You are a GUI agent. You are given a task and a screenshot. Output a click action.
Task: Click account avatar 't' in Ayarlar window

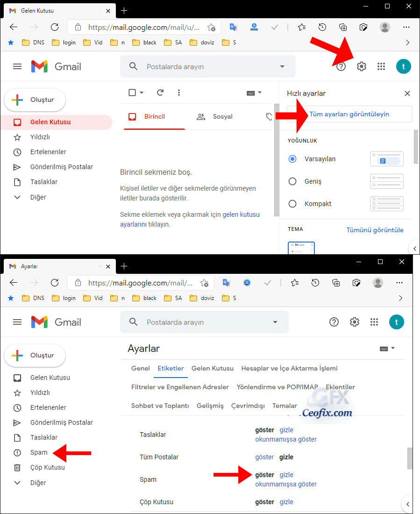click(396, 322)
